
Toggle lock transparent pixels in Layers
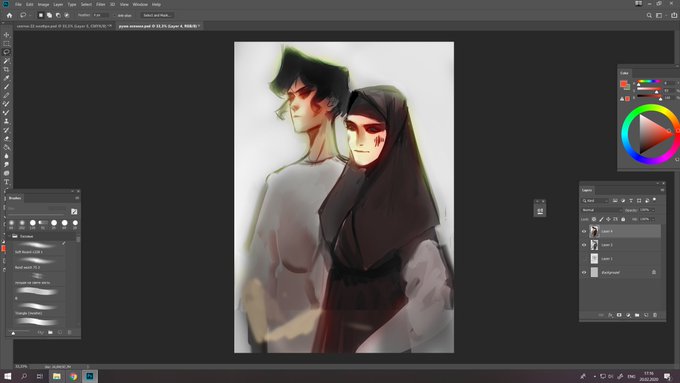[594, 219]
